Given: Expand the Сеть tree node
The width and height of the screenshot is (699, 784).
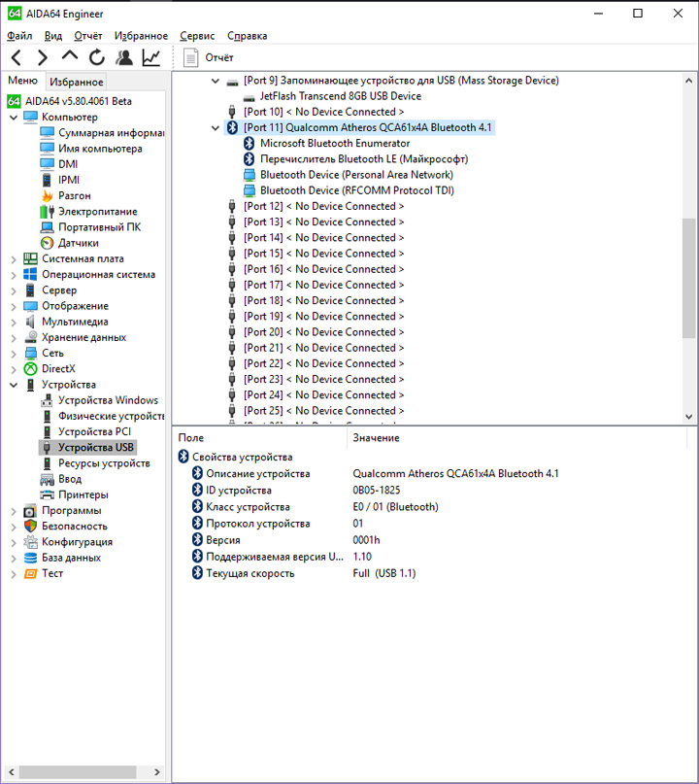Looking at the screenshot, I should coord(14,354).
